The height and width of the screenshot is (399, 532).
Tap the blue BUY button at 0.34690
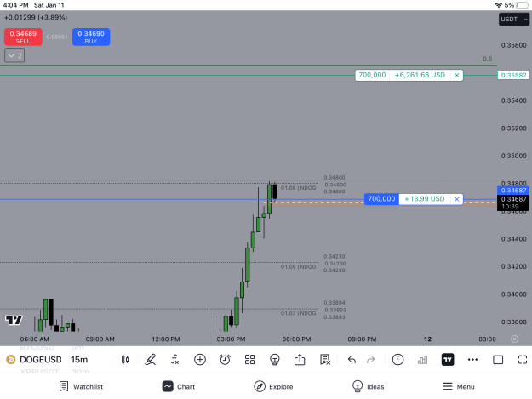click(91, 37)
